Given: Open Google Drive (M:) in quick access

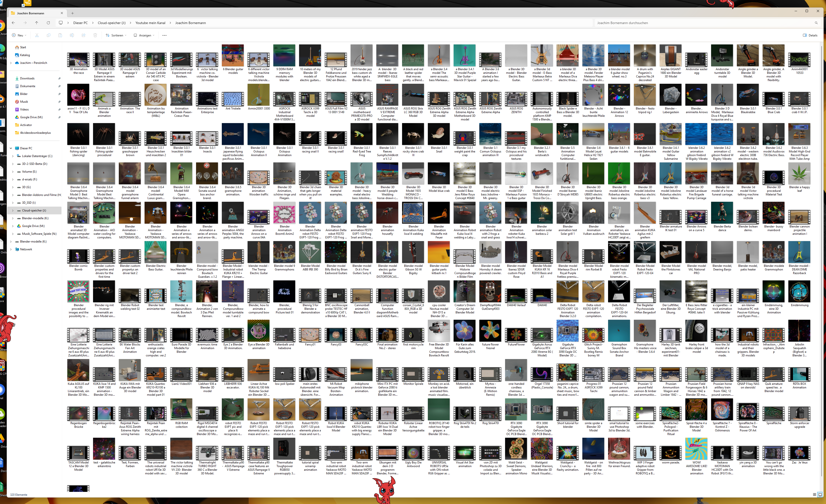Looking at the screenshot, I should coord(31,117).
